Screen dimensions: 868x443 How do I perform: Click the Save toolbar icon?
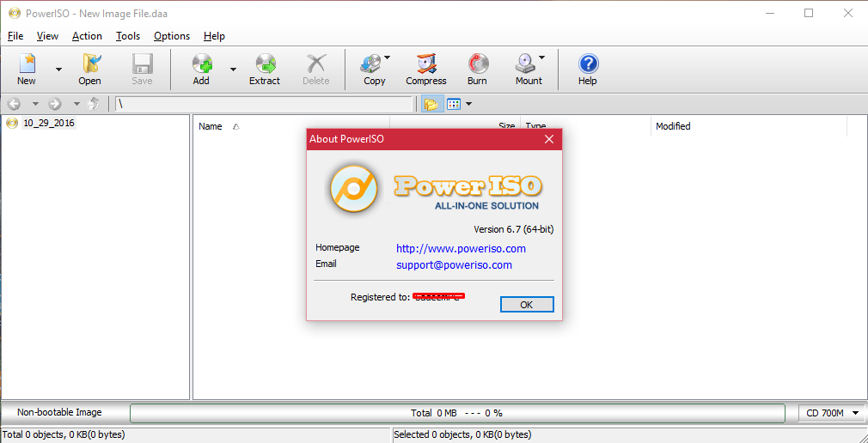(143, 64)
